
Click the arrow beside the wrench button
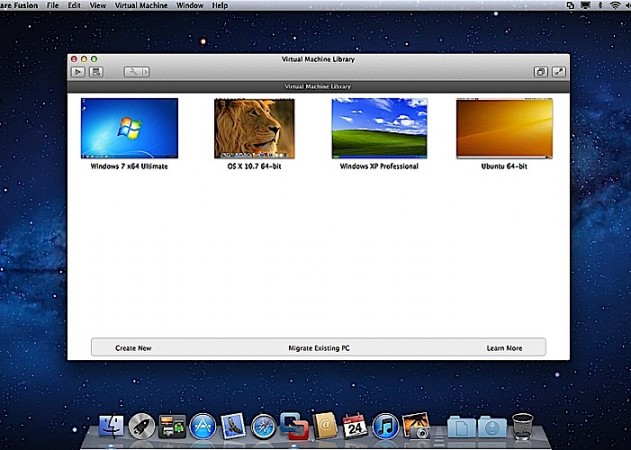coord(144,72)
